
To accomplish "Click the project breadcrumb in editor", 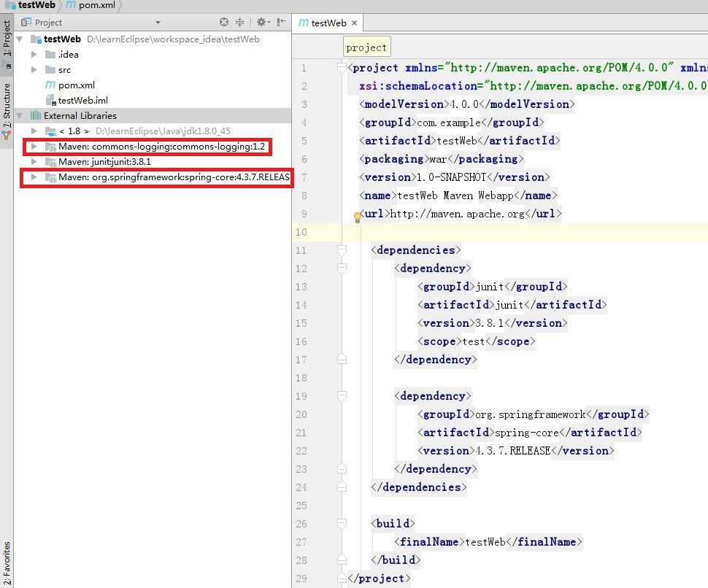I will pyautogui.click(x=366, y=47).
